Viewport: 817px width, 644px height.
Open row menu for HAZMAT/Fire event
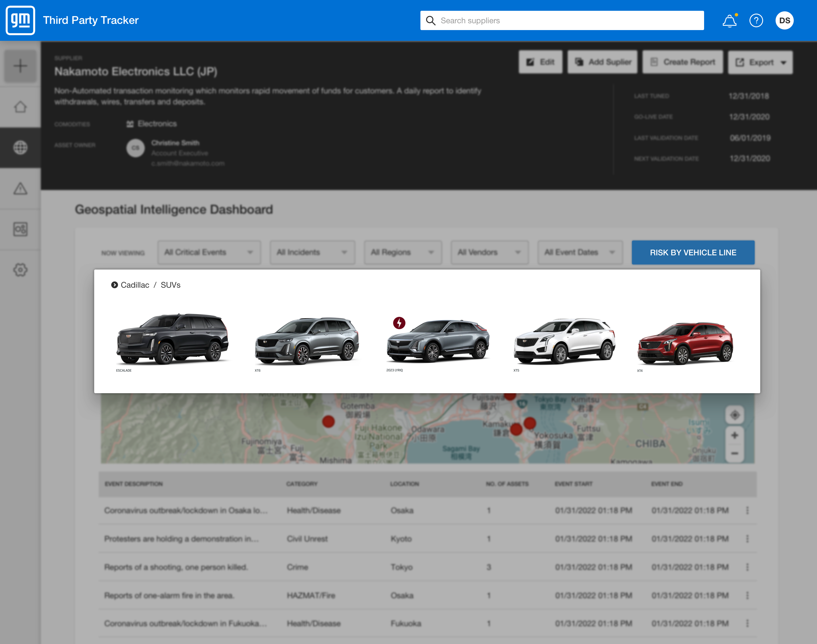[747, 595]
